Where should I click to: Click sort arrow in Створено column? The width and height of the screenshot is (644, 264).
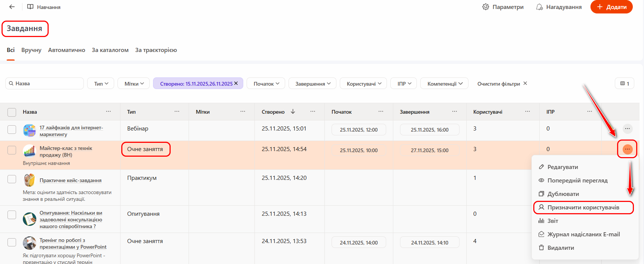click(x=293, y=111)
